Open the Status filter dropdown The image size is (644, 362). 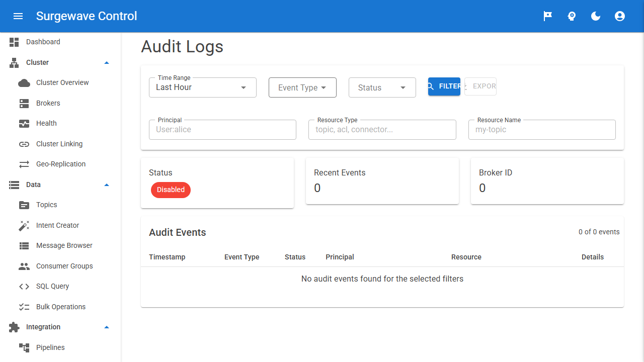(x=382, y=87)
